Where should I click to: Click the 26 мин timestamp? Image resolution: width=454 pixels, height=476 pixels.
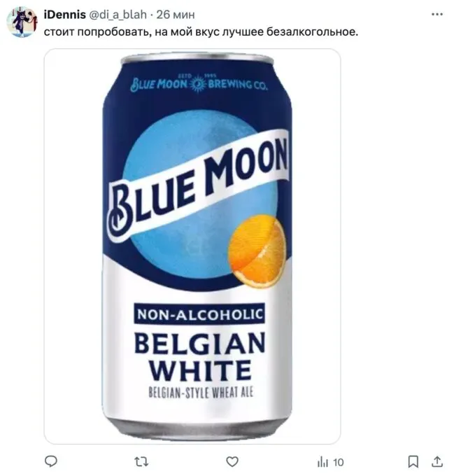176,15
